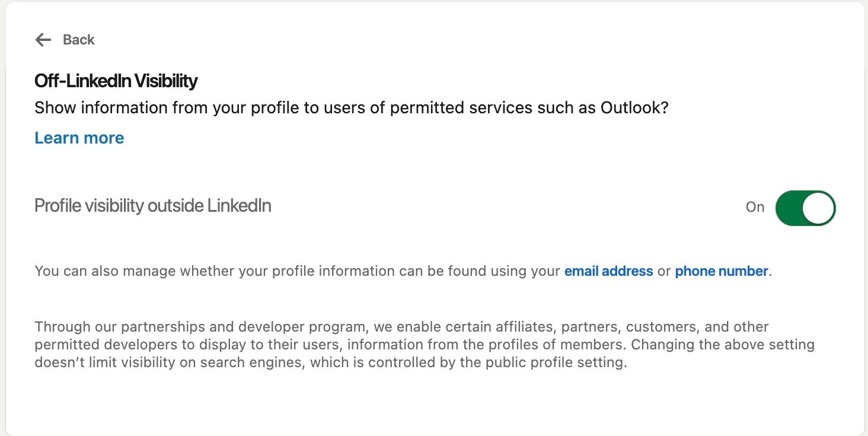The width and height of the screenshot is (868, 436).
Task: Open the Learn more link
Action: (x=79, y=138)
